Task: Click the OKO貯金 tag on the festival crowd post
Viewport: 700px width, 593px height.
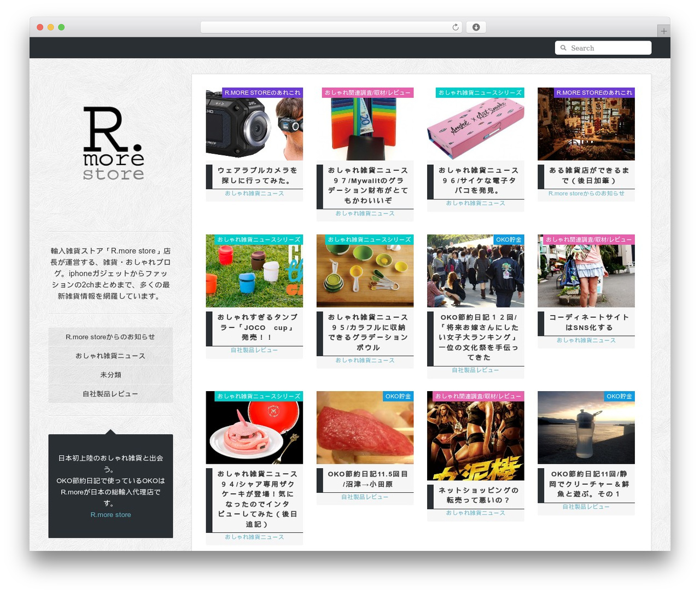Action: click(x=509, y=240)
